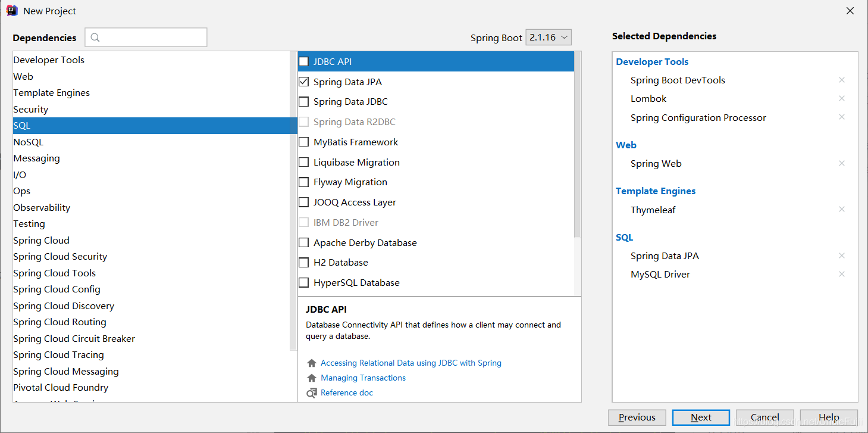The height and width of the screenshot is (433, 868).
Task: Check MyBatis Framework checkbox
Action: [303, 142]
